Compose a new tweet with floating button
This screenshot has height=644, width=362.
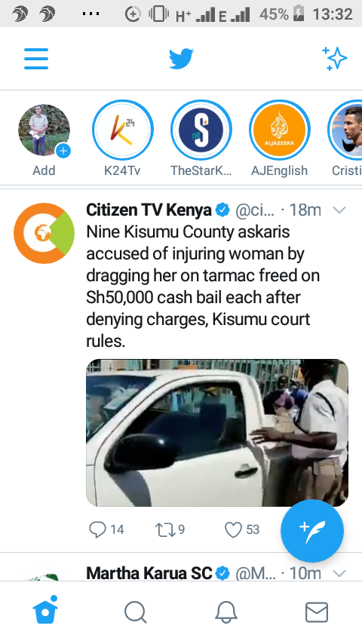pos(312,531)
